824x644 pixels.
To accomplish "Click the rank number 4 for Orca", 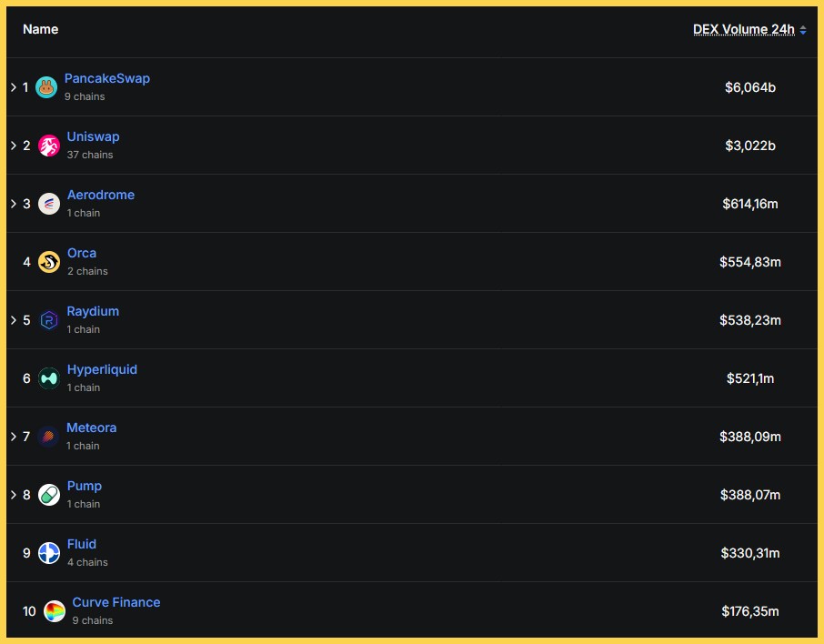I will [x=26, y=262].
